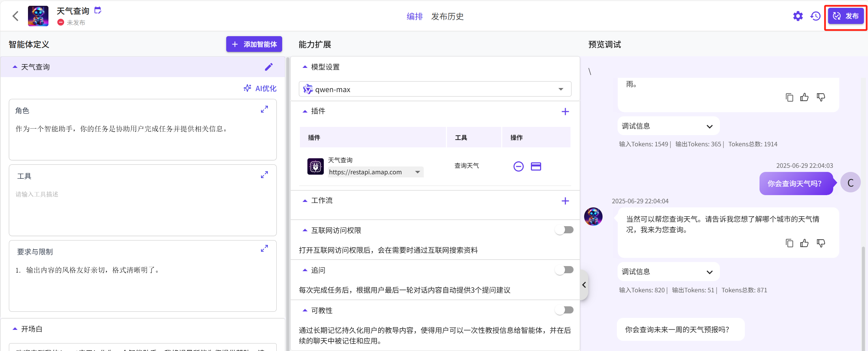
Task: Copy the 当然可以帮您查询天气 reply
Action: pyautogui.click(x=789, y=243)
